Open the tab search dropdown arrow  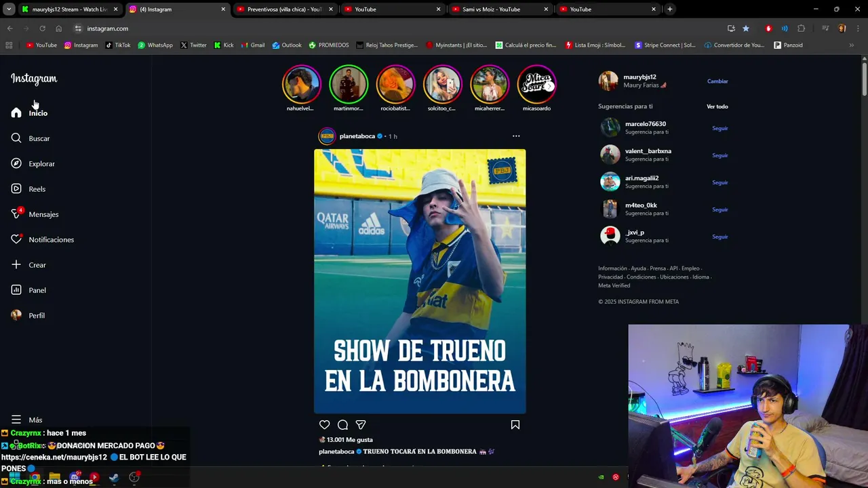tap(9, 9)
